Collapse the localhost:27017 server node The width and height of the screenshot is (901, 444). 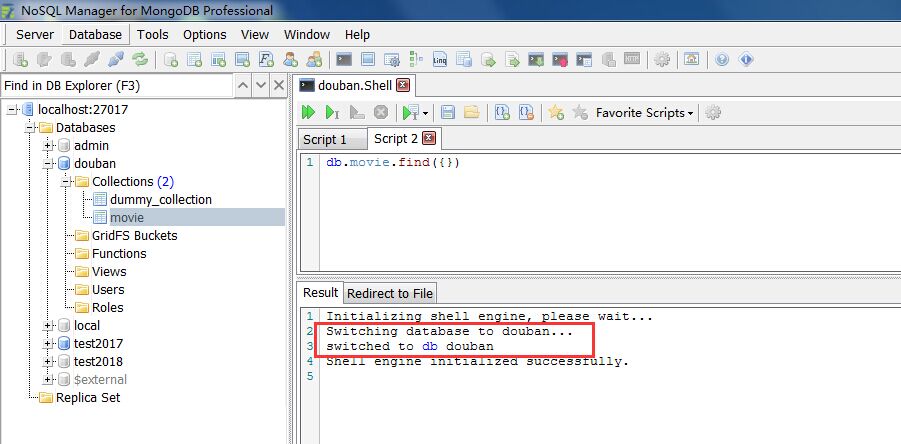[12, 109]
